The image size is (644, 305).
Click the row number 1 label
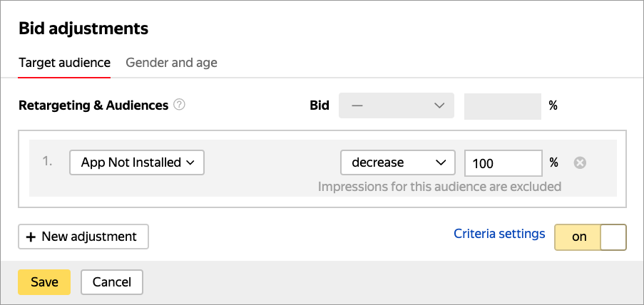(x=48, y=162)
